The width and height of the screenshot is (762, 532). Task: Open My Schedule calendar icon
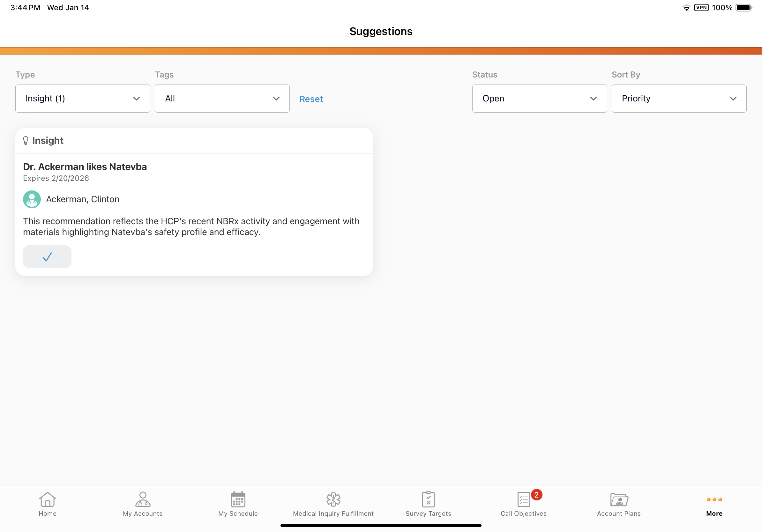click(x=238, y=499)
